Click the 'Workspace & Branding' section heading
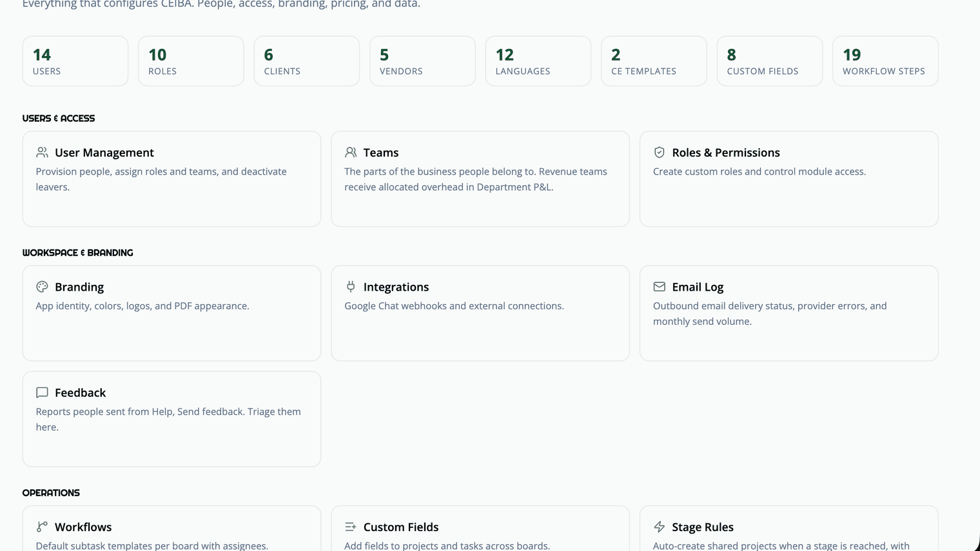Image resolution: width=980 pixels, height=551 pixels. [78, 253]
